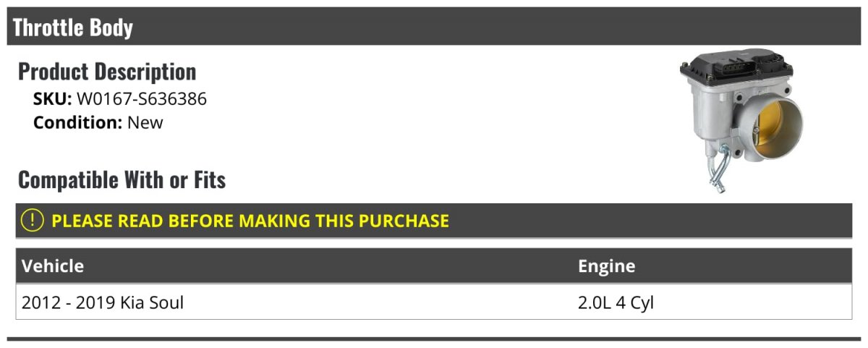Click the Throttle Body header bar

click(x=434, y=27)
